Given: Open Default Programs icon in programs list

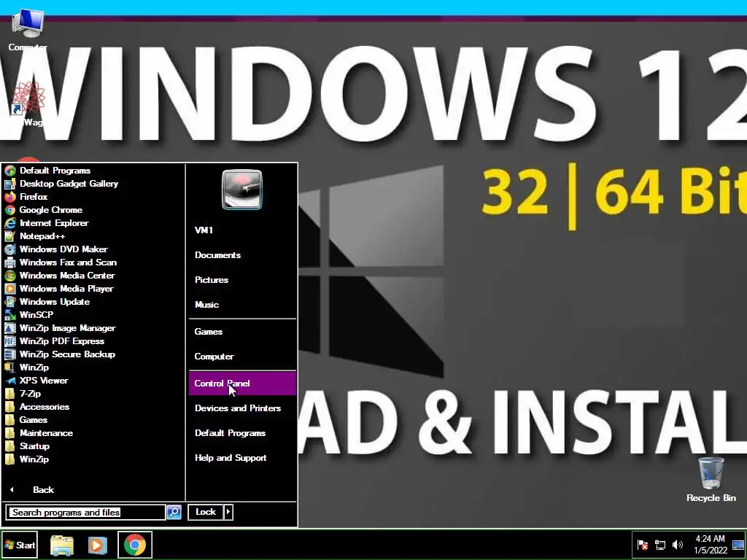Looking at the screenshot, I should pos(10,171).
